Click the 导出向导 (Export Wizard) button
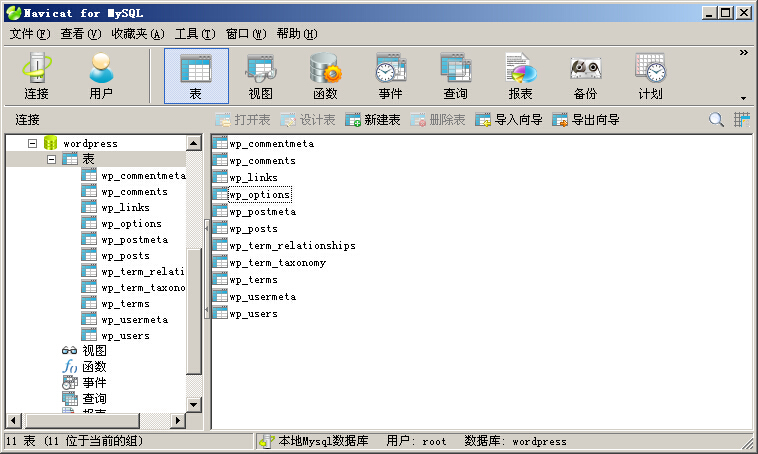This screenshot has height=454, width=758. (586, 120)
